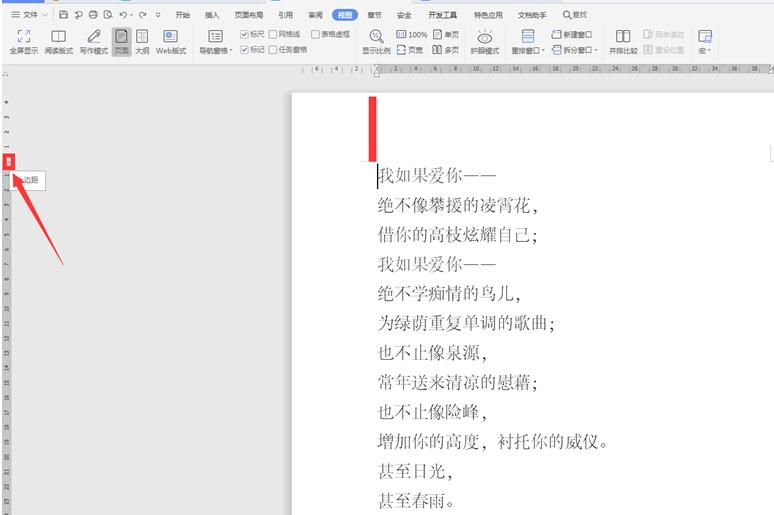This screenshot has height=515, width=774.
Task: Uncheck the 标尺 ruler checkbox
Action: pyautogui.click(x=245, y=34)
